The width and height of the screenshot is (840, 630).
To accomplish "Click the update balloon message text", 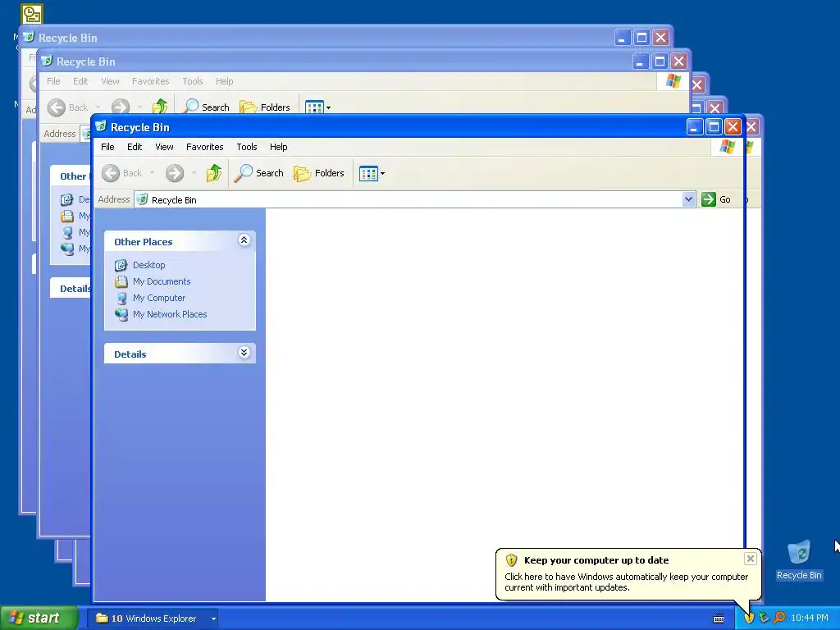I will (x=626, y=582).
